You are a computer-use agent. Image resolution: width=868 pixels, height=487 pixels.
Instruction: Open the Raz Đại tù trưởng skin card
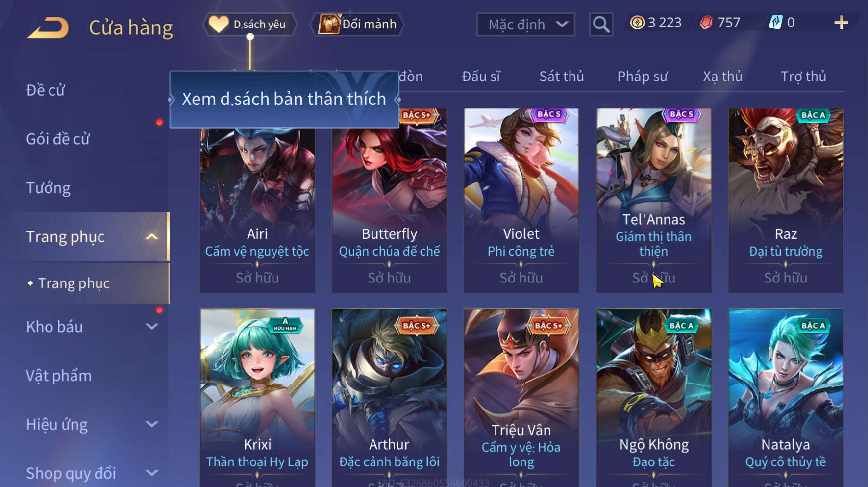pyautogui.click(x=786, y=200)
